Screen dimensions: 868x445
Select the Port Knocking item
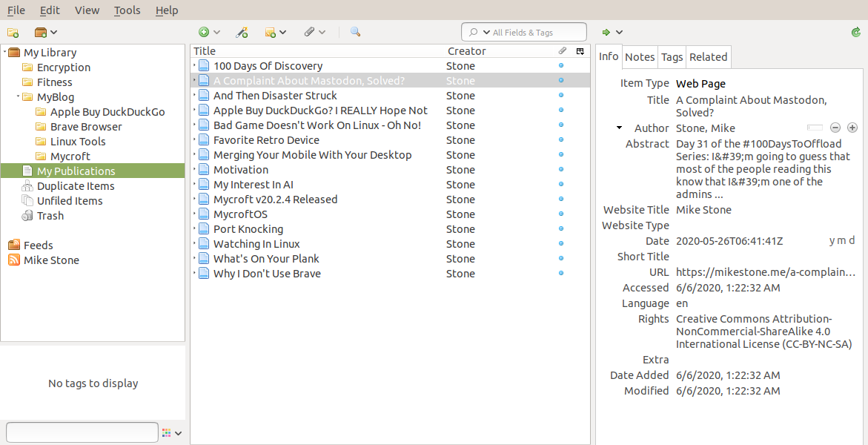tap(248, 229)
